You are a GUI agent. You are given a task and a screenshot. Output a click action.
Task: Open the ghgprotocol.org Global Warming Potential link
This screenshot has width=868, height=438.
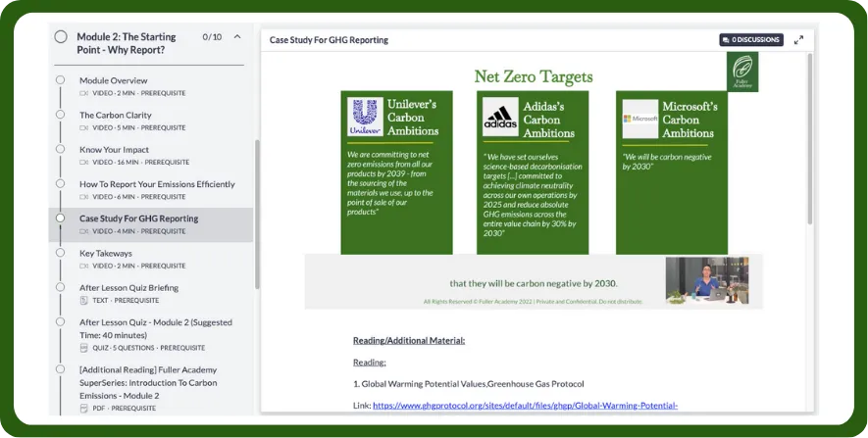click(526, 406)
